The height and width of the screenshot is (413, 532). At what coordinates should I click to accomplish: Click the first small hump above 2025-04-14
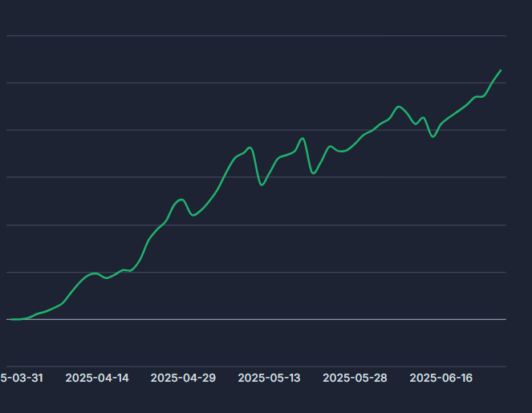tap(95, 273)
